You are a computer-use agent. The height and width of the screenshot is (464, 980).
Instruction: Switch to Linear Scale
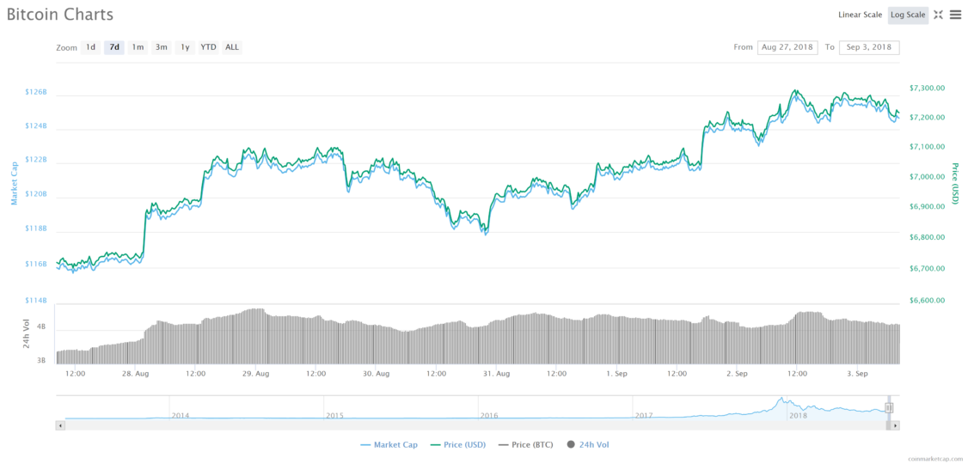tap(860, 15)
